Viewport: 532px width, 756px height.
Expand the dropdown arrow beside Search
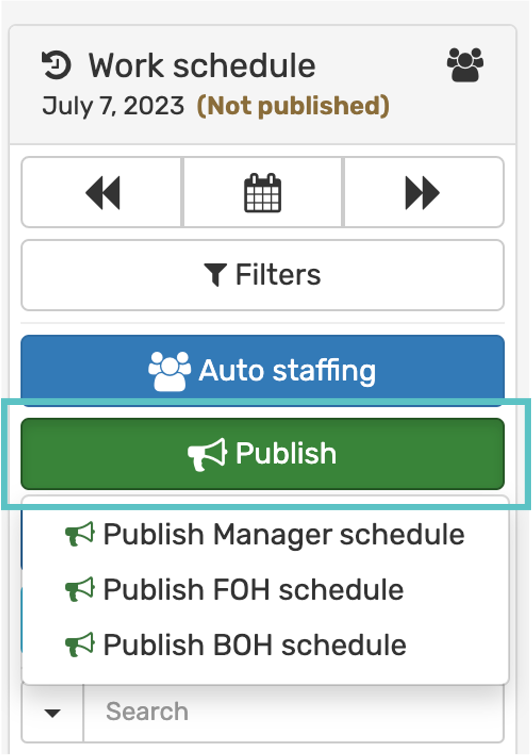pyautogui.click(x=53, y=712)
